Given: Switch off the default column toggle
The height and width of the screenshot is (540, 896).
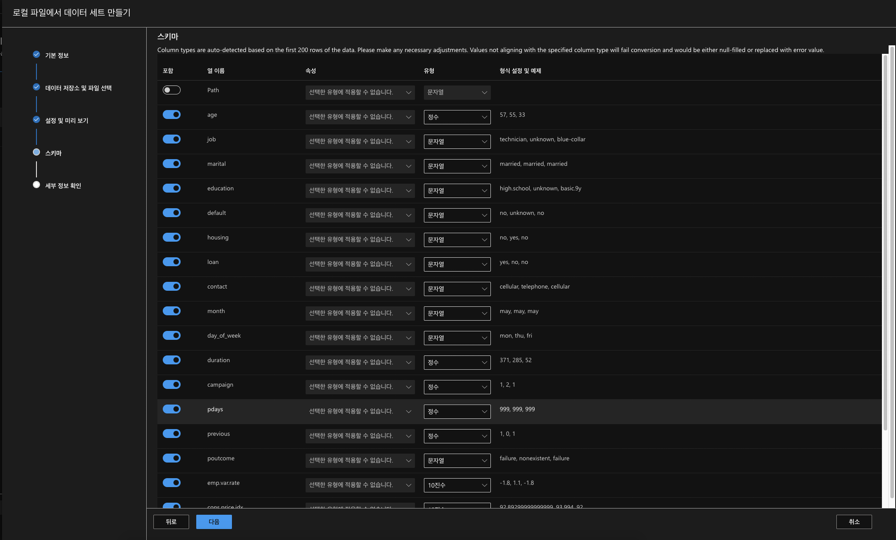Looking at the screenshot, I should tap(171, 213).
